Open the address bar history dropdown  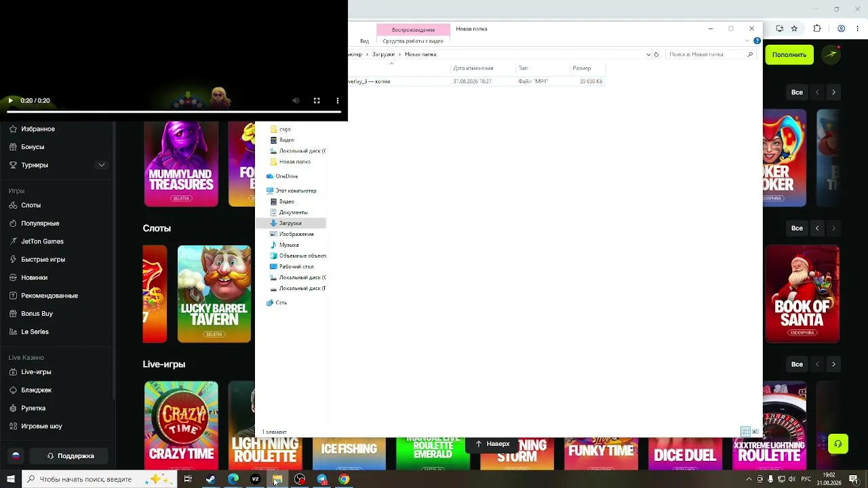tap(648, 54)
